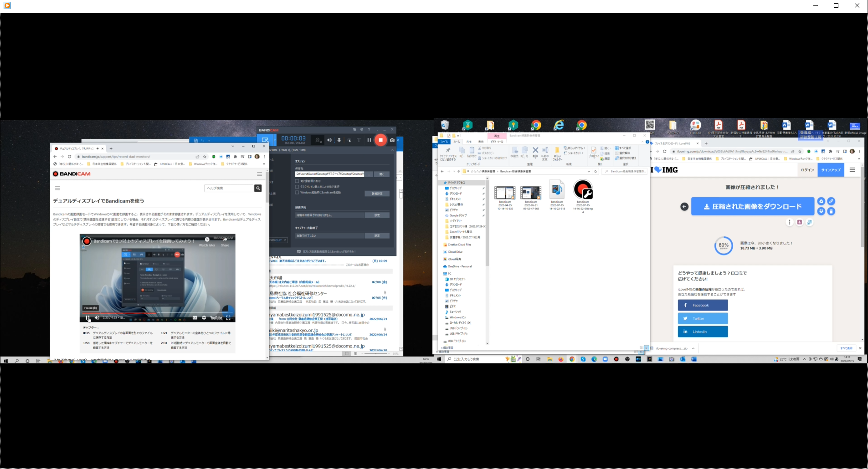Image resolution: width=868 pixels, height=469 pixels.
Task: Toggle Bandicam microphone icon
Action: (339, 140)
